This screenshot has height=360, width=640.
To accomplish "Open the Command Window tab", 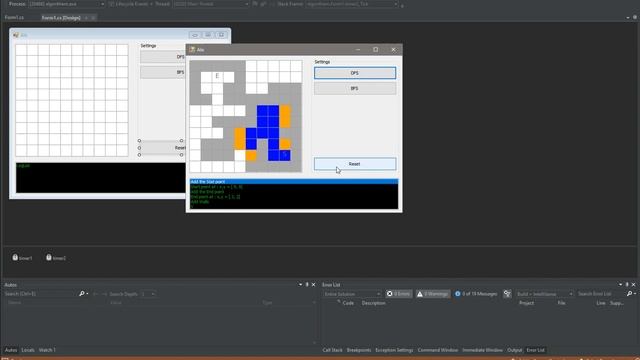I will (x=438, y=350).
